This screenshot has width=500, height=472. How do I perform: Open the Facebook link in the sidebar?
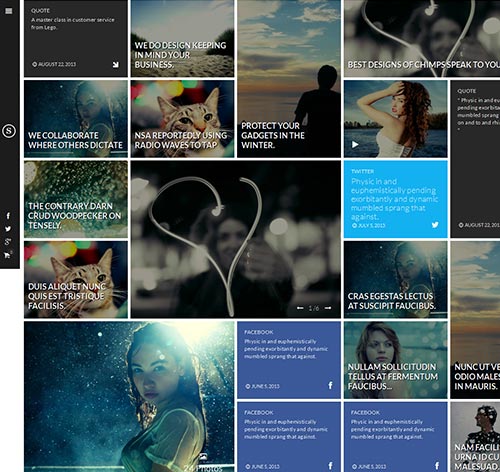point(8,216)
